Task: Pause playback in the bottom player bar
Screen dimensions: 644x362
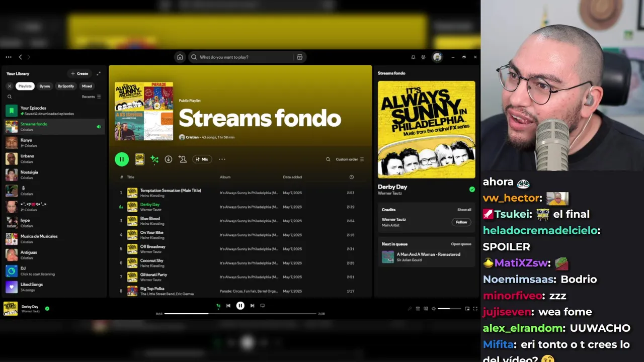Action: point(240,306)
